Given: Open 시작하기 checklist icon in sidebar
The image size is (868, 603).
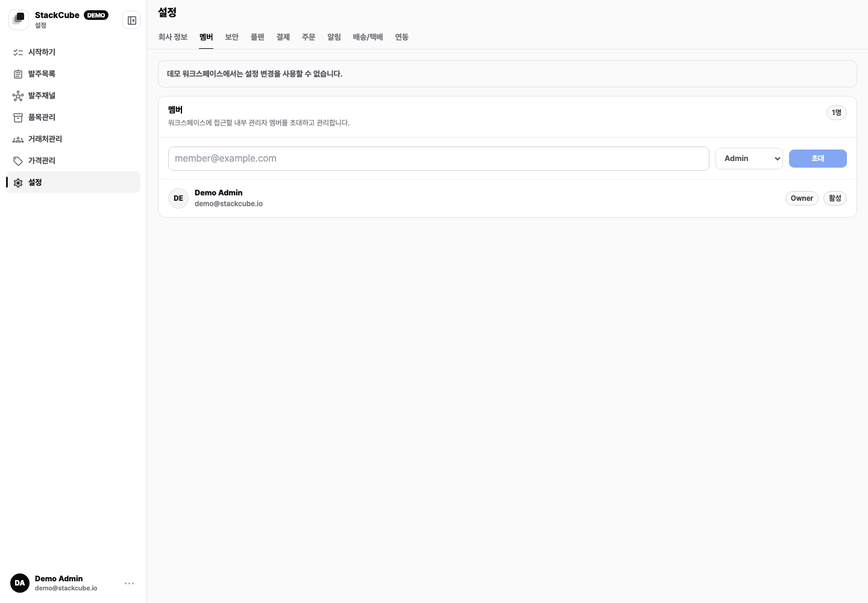Looking at the screenshot, I should click(x=18, y=52).
